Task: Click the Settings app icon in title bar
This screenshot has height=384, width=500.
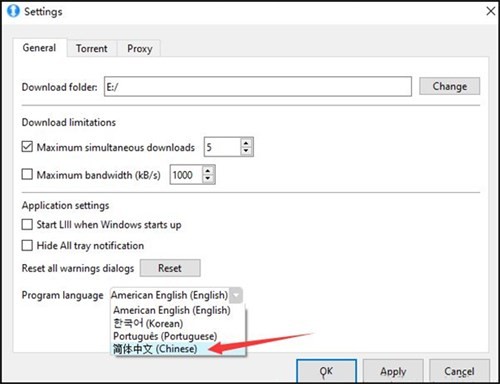Action: [x=13, y=11]
